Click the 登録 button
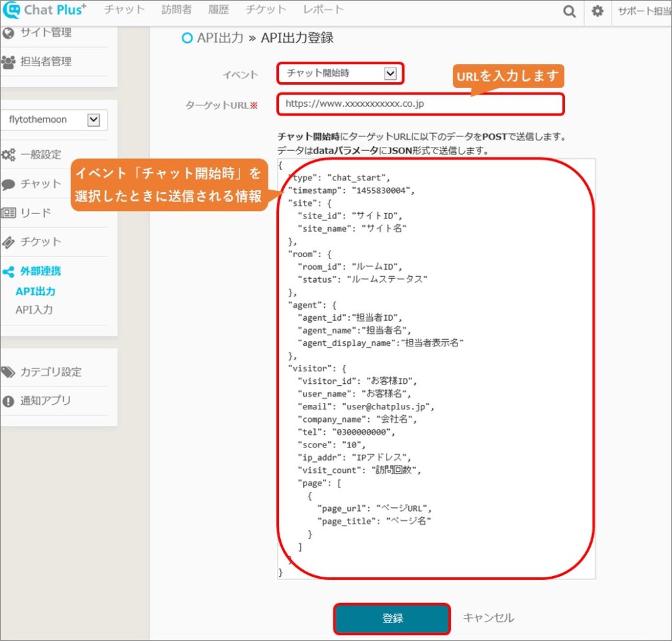The height and width of the screenshot is (641, 672). (392, 618)
